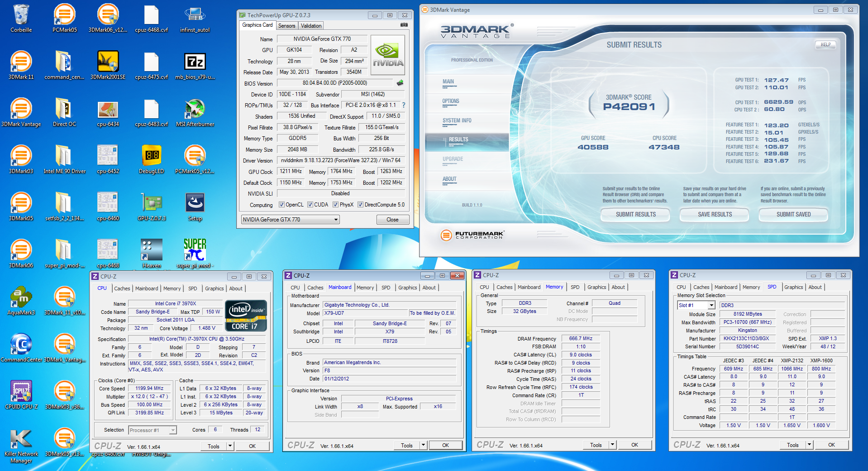The width and height of the screenshot is (868, 471).
Task: Click GPU name field NVIDIA GeForce GTX 770
Action: (x=322, y=39)
